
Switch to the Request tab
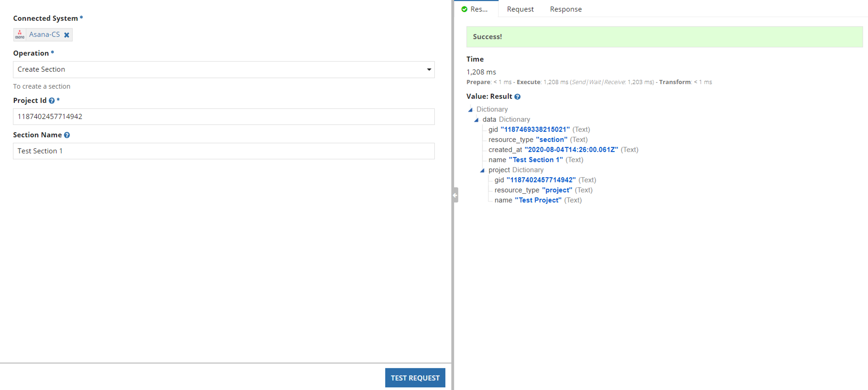tap(520, 9)
